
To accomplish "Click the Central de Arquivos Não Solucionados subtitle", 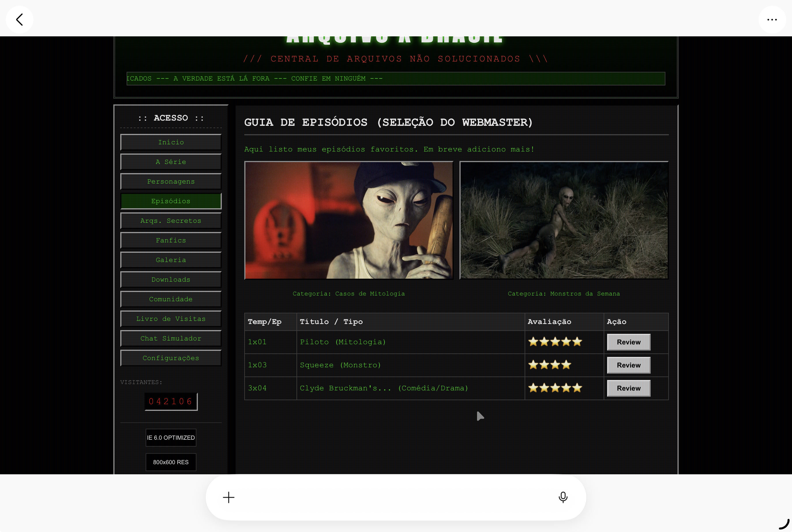I will point(396,59).
